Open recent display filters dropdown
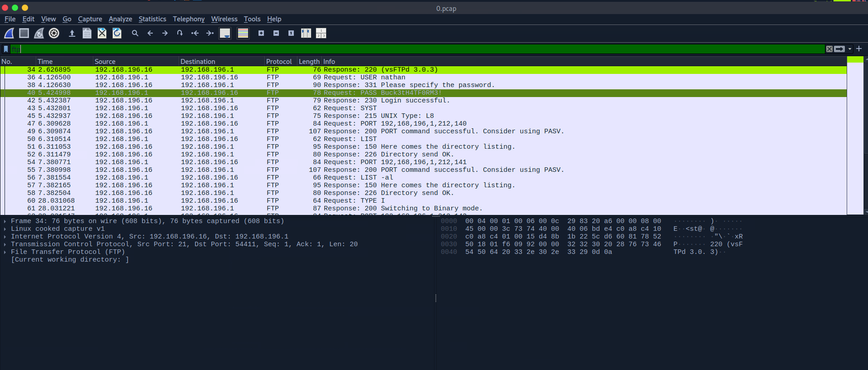The height and width of the screenshot is (370, 868). pyautogui.click(x=850, y=49)
